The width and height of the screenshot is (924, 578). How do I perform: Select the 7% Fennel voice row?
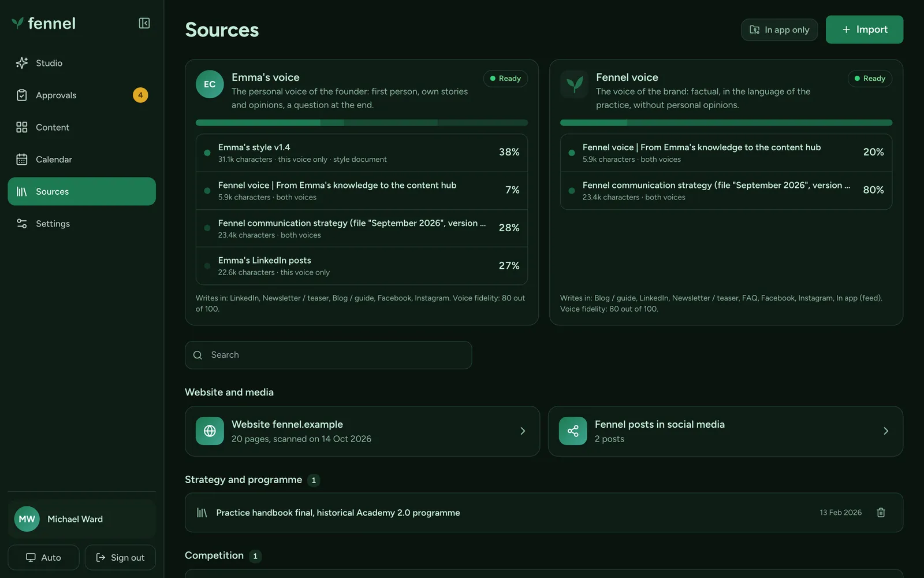(x=362, y=191)
